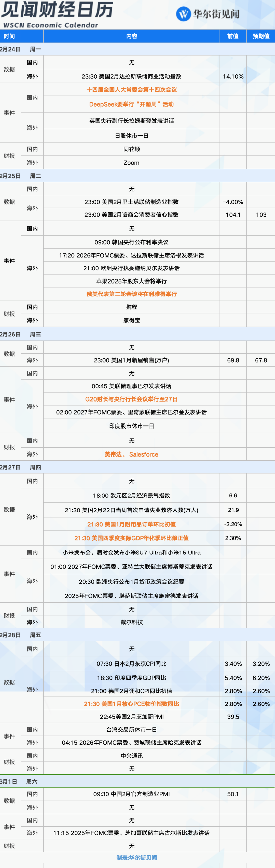This screenshot has width=275, height=868.
Task: Click the 07:30 日本2月东京CPI同比 entry
Action: 131,664
